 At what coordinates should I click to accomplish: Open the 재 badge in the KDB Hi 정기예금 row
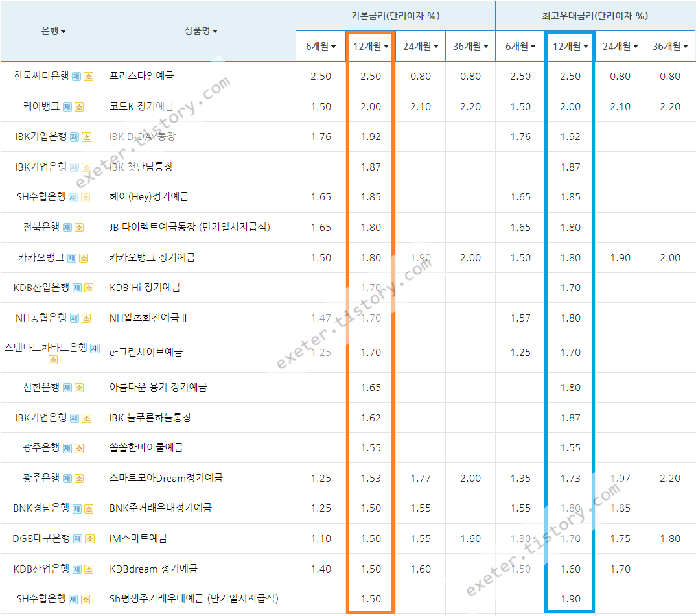pyautogui.click(x=76, y=289)
